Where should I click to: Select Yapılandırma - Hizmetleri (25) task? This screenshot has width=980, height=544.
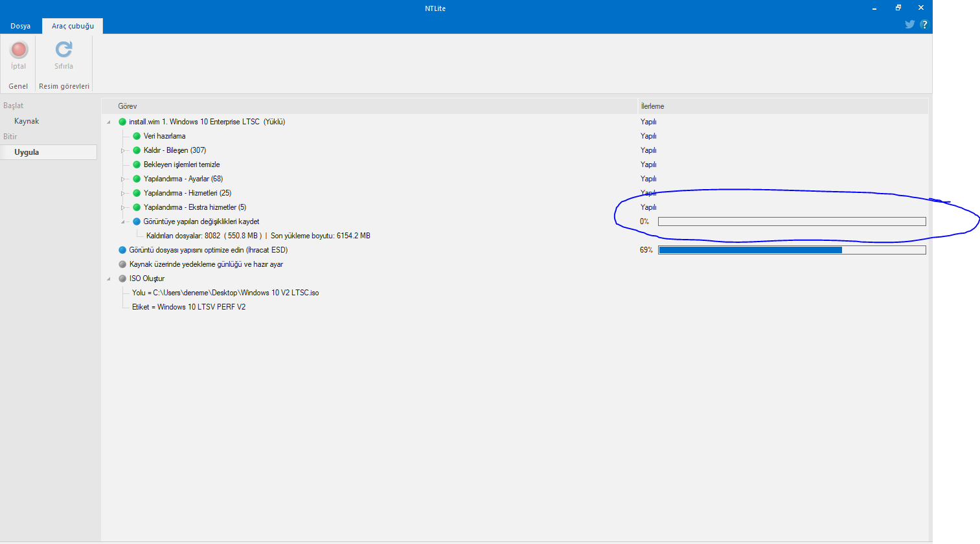[187, 193]
